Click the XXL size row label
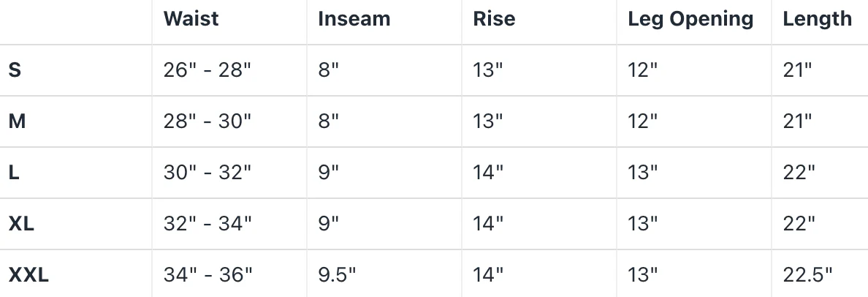 point(28,275)
